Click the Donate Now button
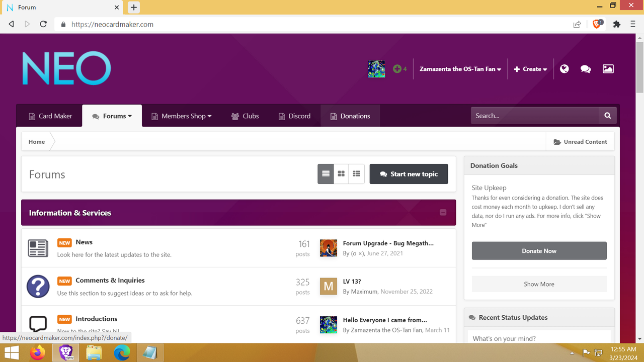Viewport: 644px width, 362px height. 539,250
